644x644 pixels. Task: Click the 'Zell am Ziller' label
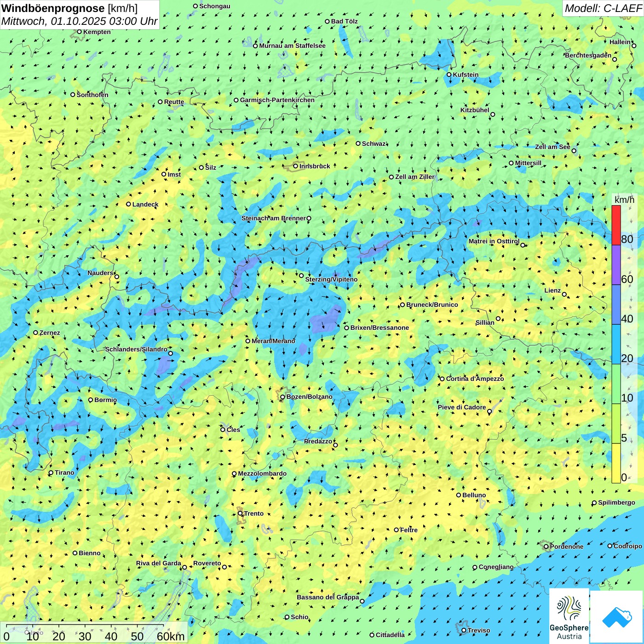(415, 177)
